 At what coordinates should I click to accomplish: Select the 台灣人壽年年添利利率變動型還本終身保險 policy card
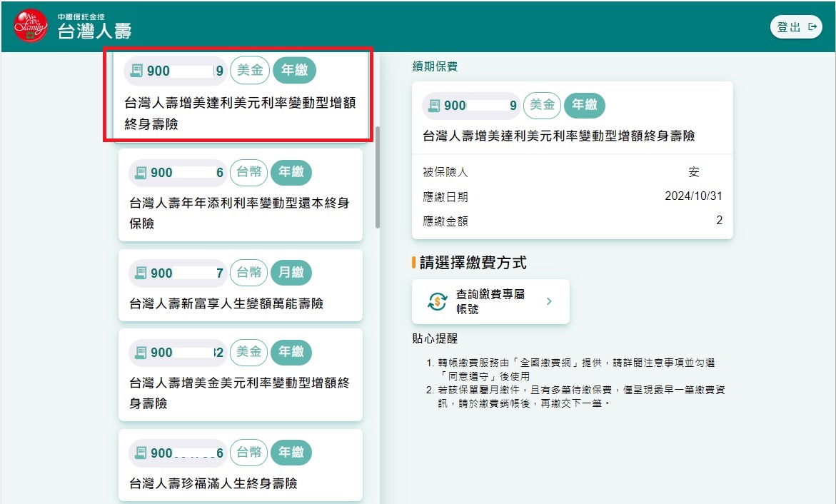point(241,195)
